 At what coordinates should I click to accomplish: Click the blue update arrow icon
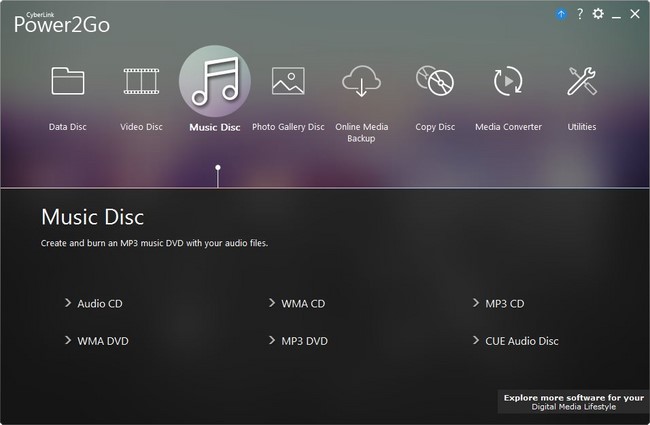561,15
